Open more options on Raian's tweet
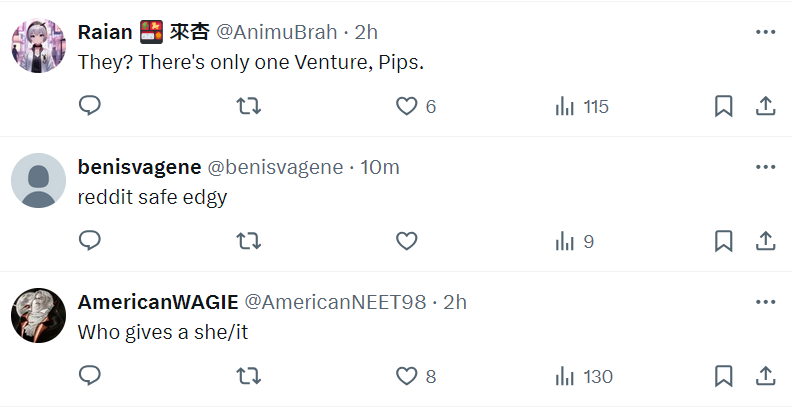The height and width of the screenshot is (407, 792). [765, 32]
